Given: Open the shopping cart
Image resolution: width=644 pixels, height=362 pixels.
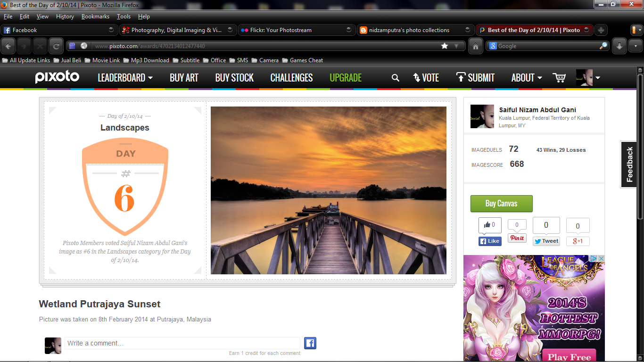Looking at the screenshot, I should click(559, 78).
